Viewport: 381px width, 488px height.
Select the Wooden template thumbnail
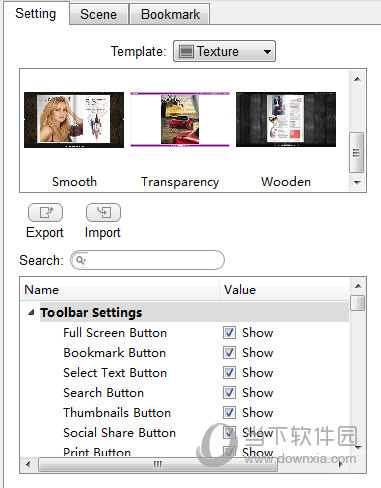coord(286,120)
